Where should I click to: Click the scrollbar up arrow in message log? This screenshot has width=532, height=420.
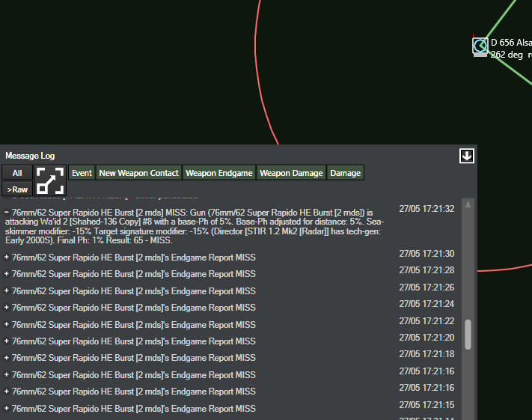pos(468,204)
